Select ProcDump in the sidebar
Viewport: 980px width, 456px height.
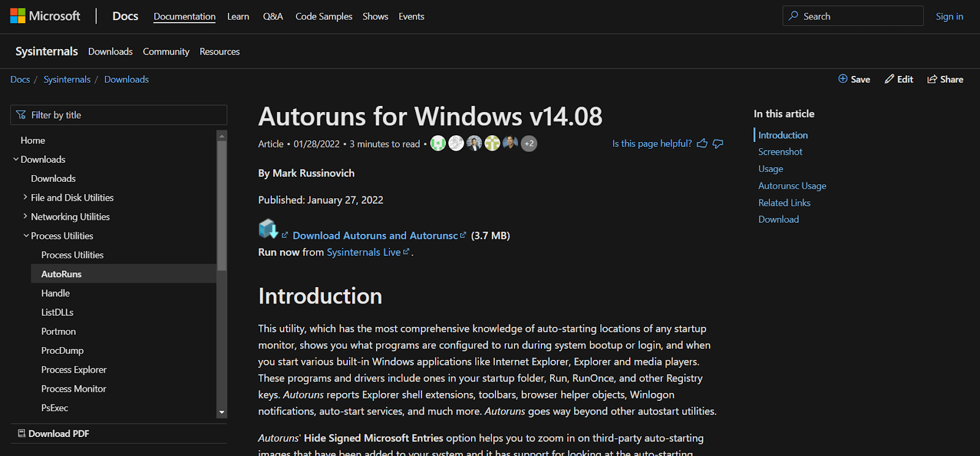[x=62, y=351]
